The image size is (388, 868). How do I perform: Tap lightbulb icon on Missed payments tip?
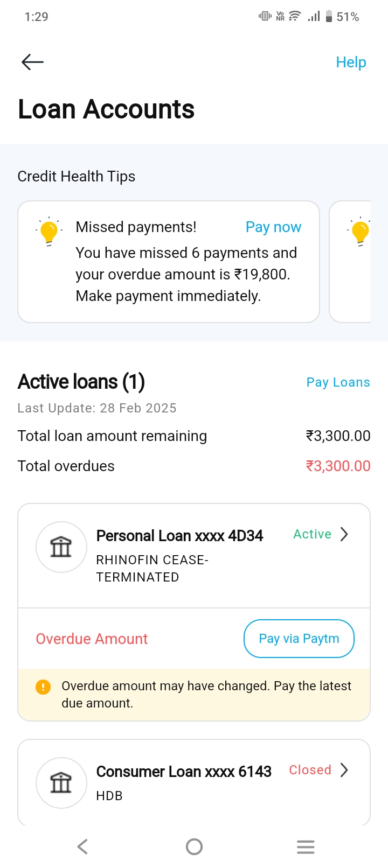click(x=49, y=232)
